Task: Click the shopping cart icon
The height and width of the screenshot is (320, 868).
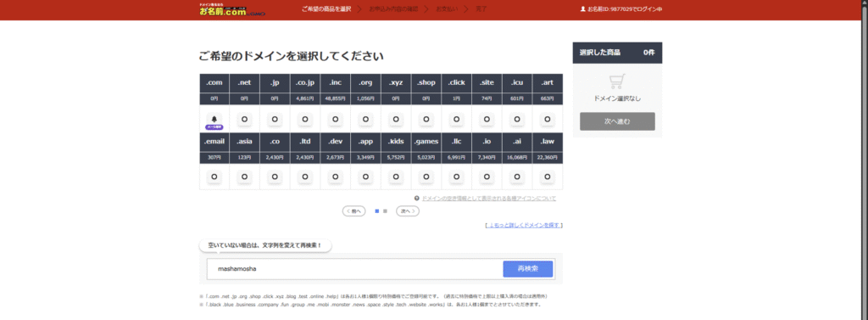Action: point(617,82)
